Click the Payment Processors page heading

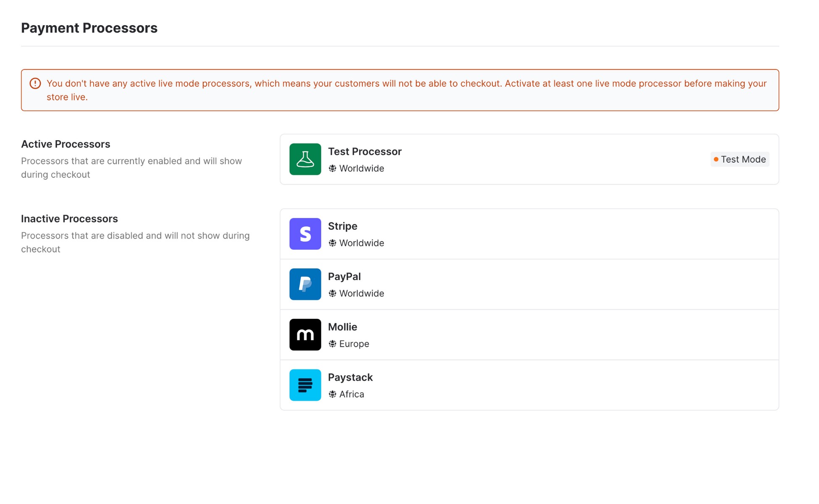pos(89,28)
